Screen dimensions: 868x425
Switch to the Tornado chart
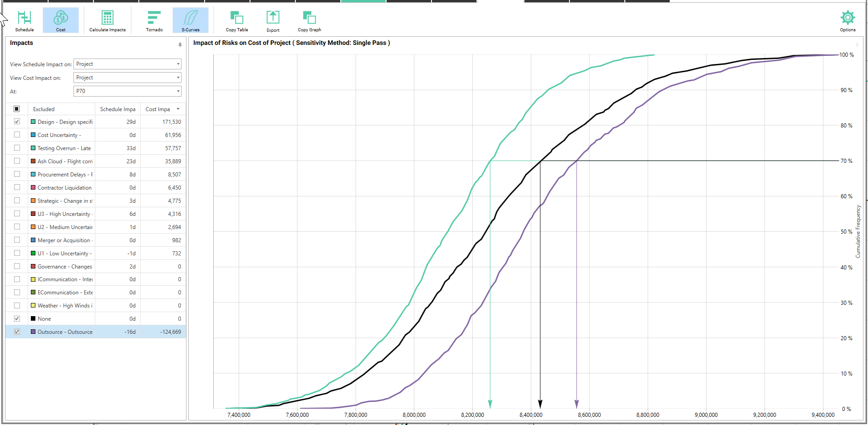[x=154, y=20]
